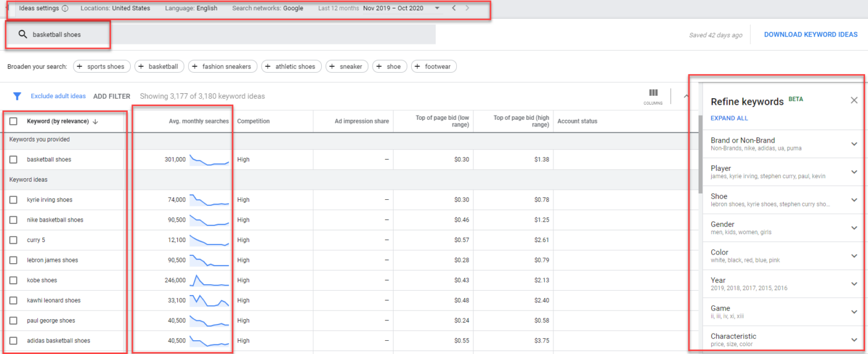Click the search magnifier icon
The width and height of the screenshot is (868, 354).
[x=23, y=34]
